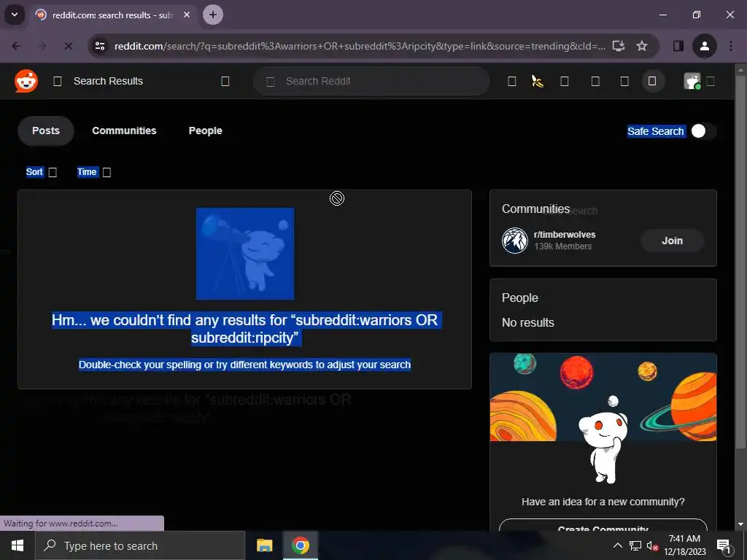Click the Snoo telescope no-results image
Image resolution: width=747 pixels, height=560 pixels.
245,253
